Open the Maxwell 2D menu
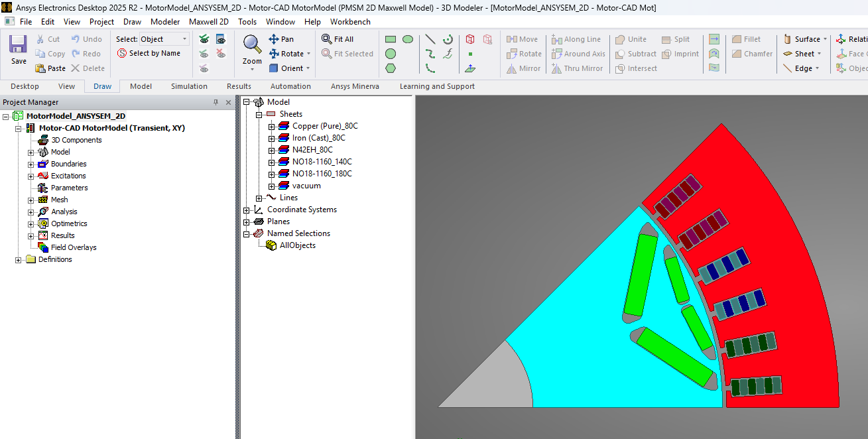The height and width of the screenshot is (439, 868). pos(209,22)
